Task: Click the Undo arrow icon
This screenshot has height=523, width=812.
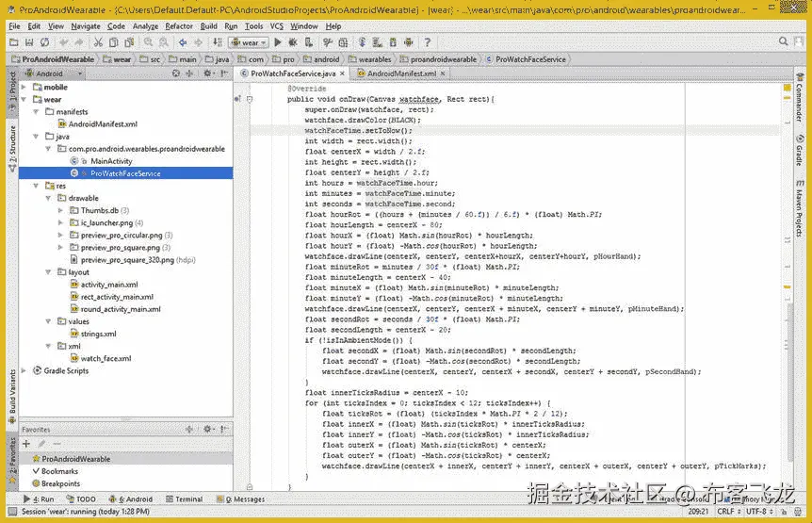Action: pyautogui.click(x=64, y=42)
